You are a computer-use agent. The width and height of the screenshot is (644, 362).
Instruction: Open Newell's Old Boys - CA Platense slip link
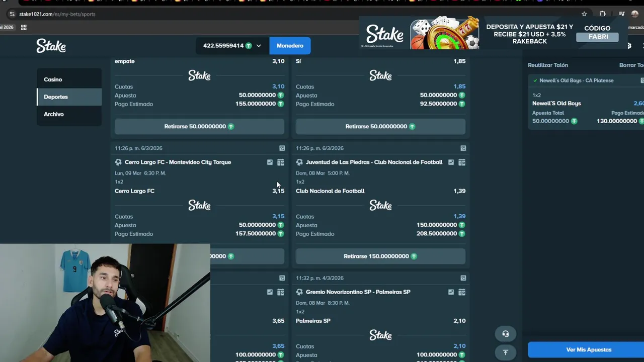(577, 80)
